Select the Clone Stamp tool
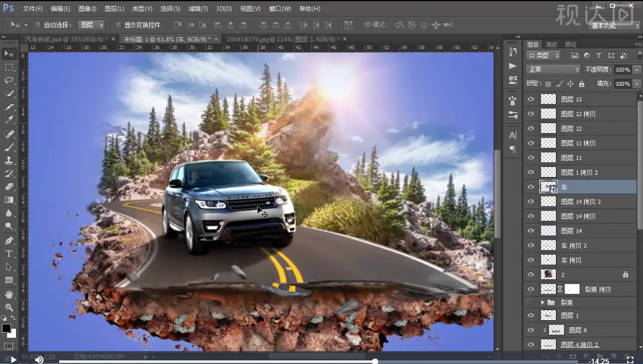The width and height of the screenshot is (643, 364). click(x=9, y=160)
